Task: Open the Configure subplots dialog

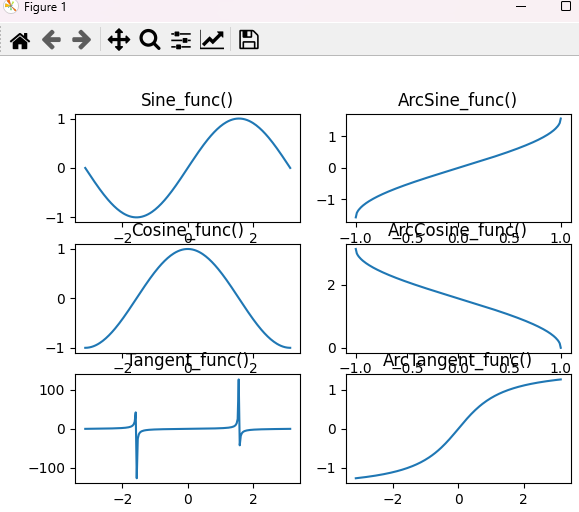Action: [181, 40]
